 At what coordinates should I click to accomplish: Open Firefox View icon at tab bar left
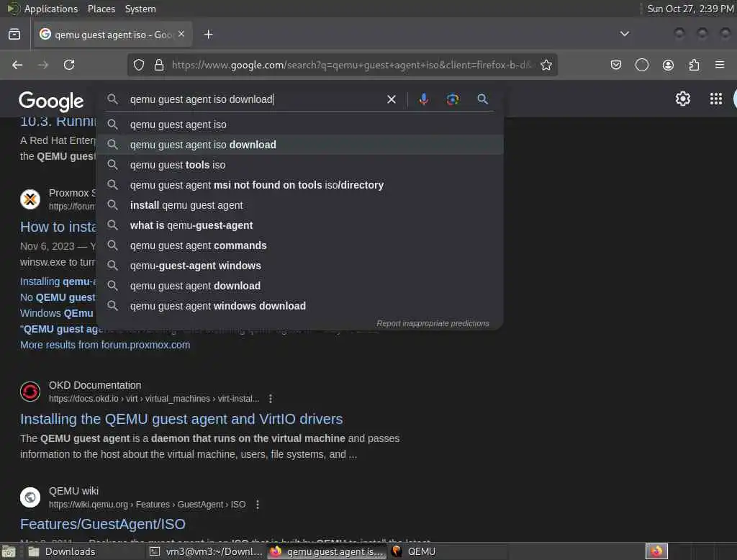pyautogui.click(x=14, y=35)
